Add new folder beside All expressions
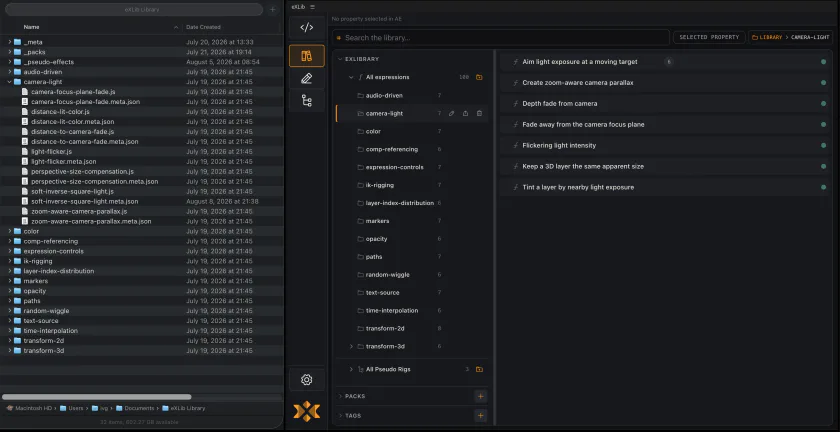 click(x=479, y=77)
